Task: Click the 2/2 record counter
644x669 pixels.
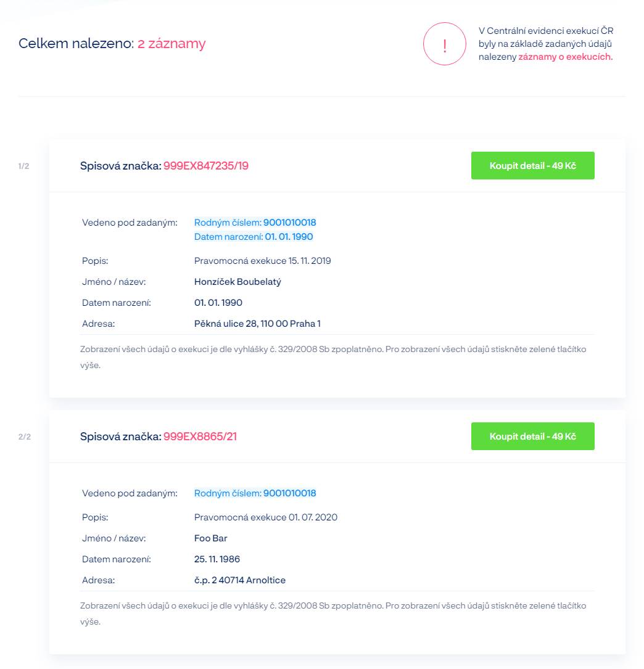Action: [24, 437]
